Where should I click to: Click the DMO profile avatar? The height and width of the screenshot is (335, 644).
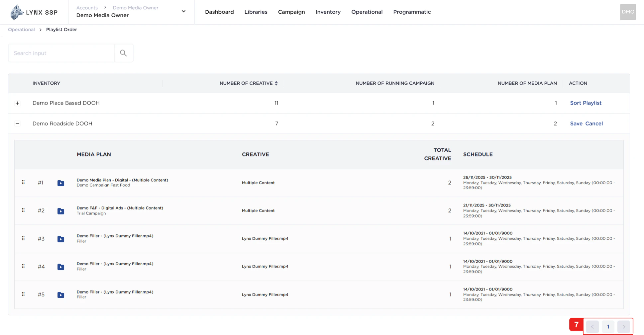click(628, 12)
